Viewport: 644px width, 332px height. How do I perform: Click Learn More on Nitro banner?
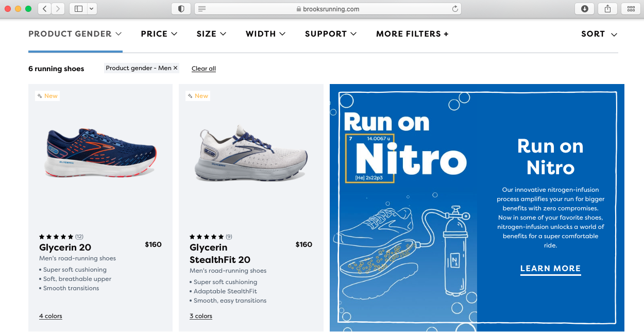point(550,269)
